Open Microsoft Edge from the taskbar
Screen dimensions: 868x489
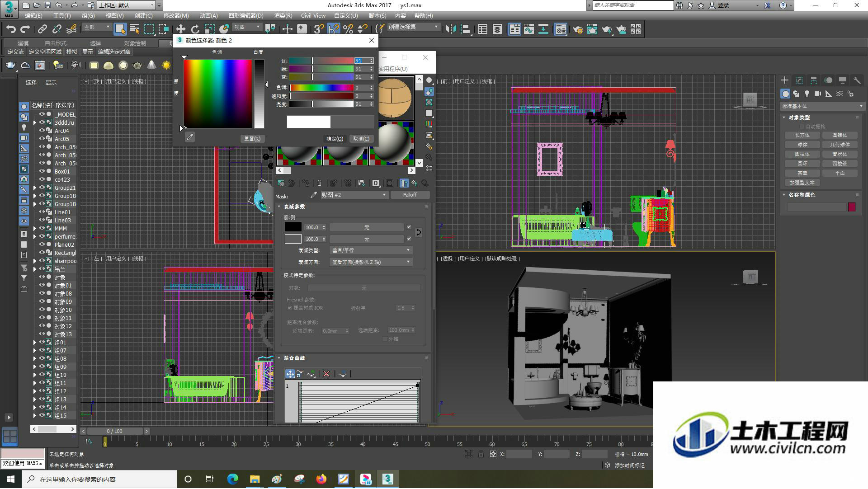coord(232,479)
